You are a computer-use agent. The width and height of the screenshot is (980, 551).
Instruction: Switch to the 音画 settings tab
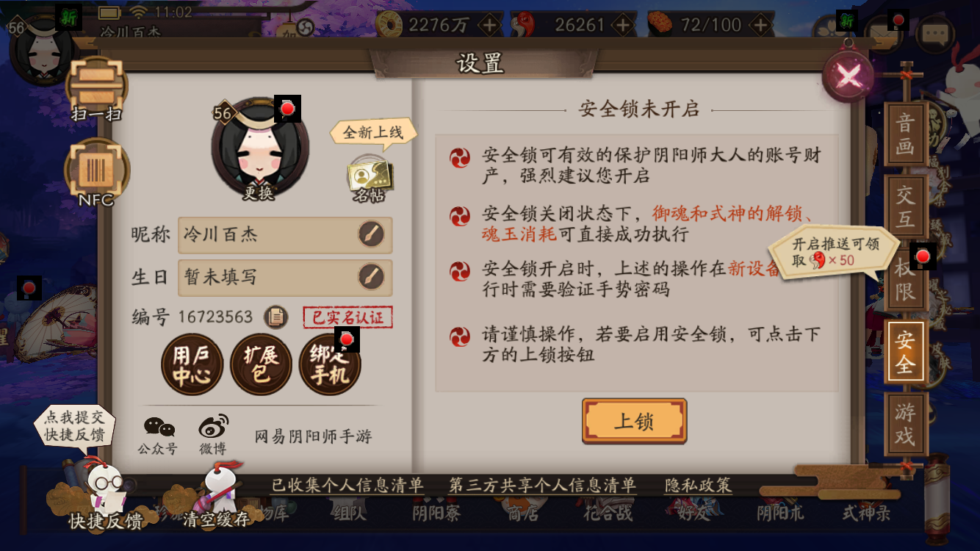pos(905,135)
